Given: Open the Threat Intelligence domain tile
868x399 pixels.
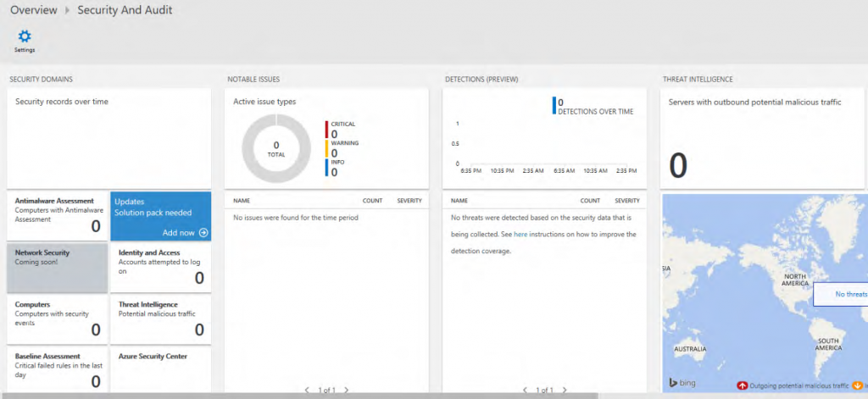Looking at the screenshot, I should click(x=160, y=319).
